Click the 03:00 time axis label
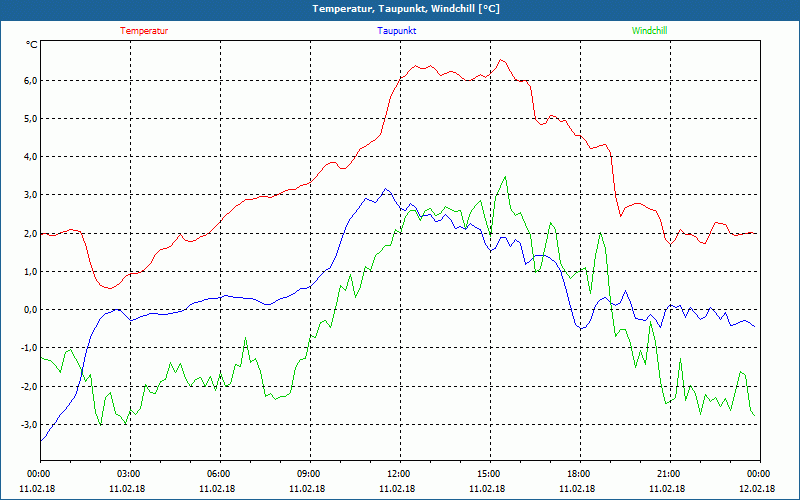This screenshot has width=800, height=500. point(127,474)
